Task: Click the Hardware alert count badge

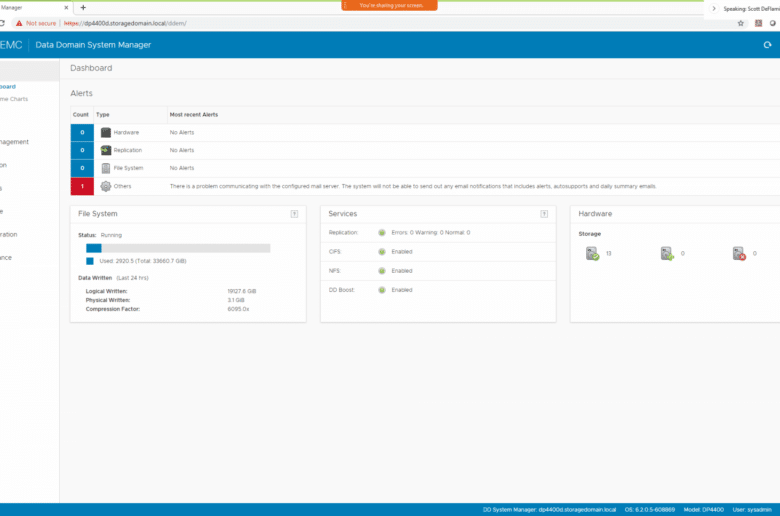Action: tap(82, 132)
